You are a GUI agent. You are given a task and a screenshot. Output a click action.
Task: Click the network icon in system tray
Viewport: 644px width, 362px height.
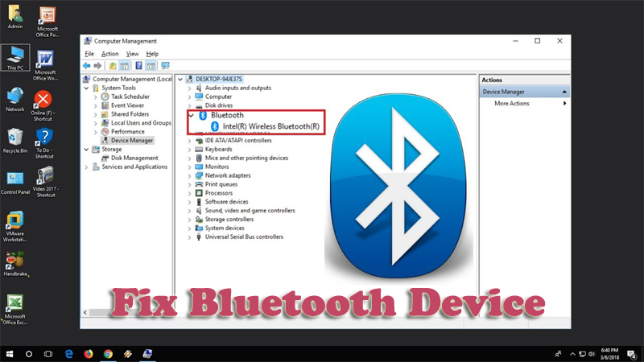[x=582, y=354]
